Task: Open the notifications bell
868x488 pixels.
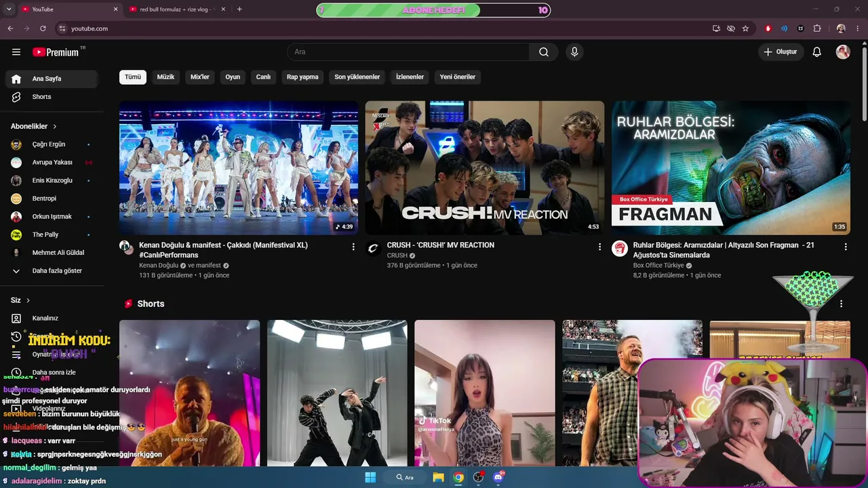Action: click(817, 52)
